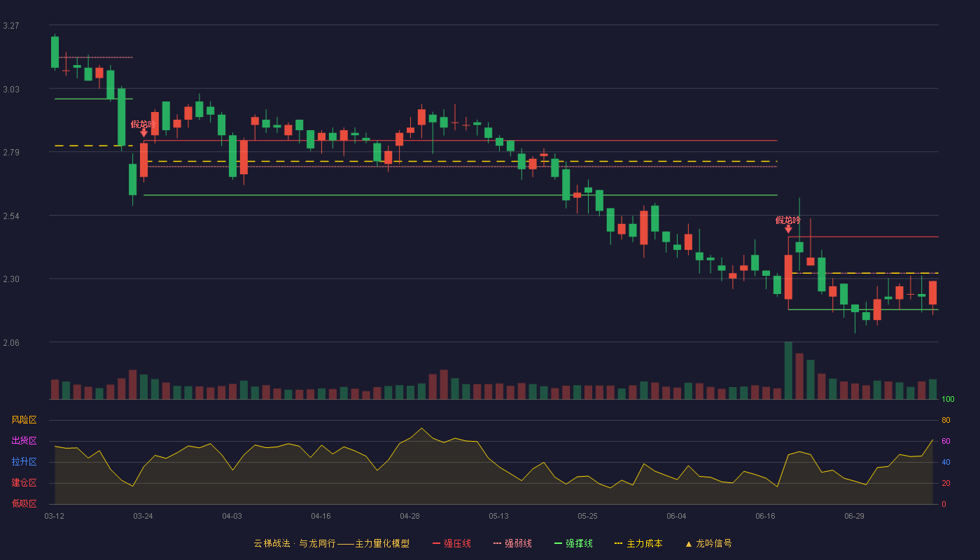Click the blue 40 indicator axis value
Viewport: 980px width, 560px height.
click(x=946, y=462)
